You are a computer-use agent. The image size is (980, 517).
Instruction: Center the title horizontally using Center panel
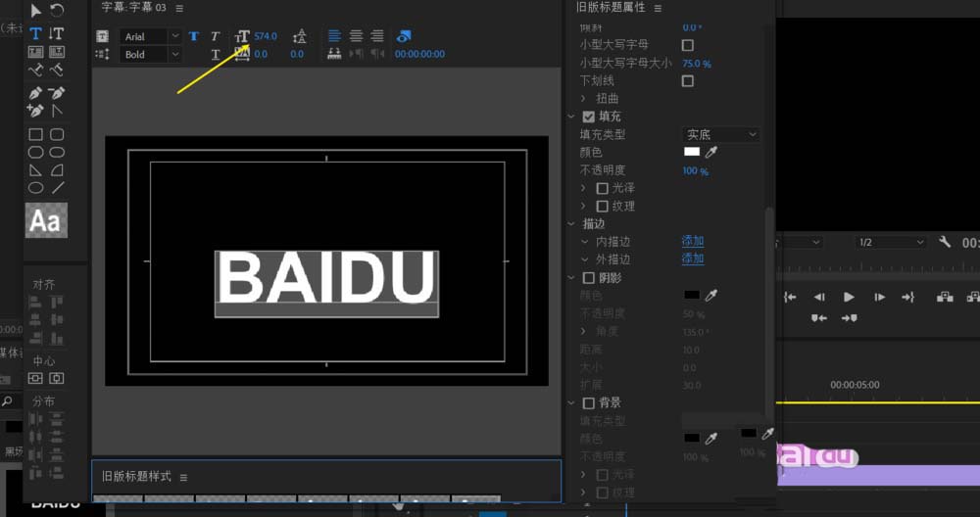point(56,378)
